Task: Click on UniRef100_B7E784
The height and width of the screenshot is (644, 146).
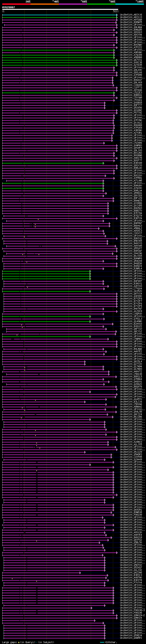Action: [x=131, y=213]
